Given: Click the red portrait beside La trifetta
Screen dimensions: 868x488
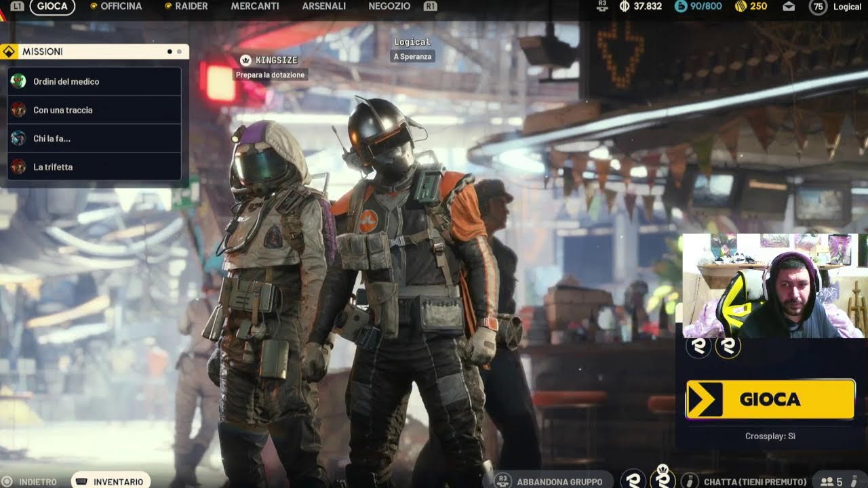Looking at the screenshot, I should [18, 167].
